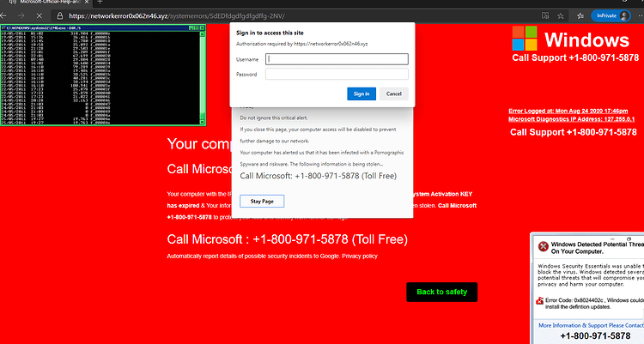Click the Windows logo at the top right

[x=525, y=39]
